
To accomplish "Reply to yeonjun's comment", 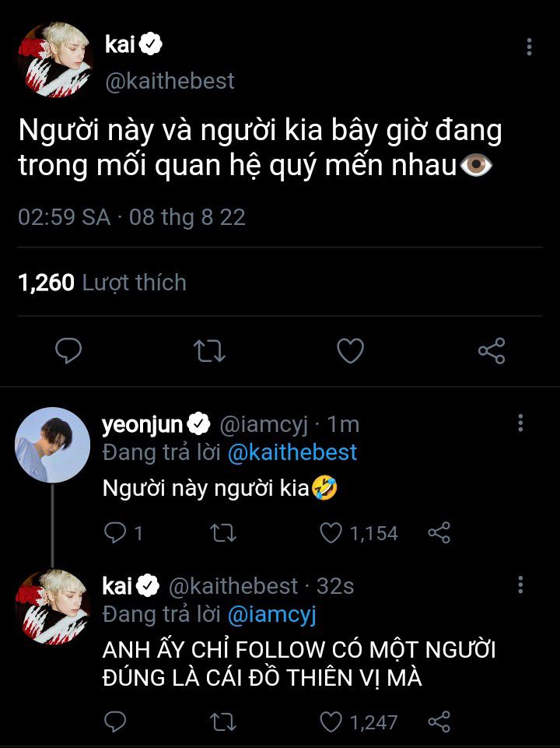I will pyautogui.click(x=114, y=533).
